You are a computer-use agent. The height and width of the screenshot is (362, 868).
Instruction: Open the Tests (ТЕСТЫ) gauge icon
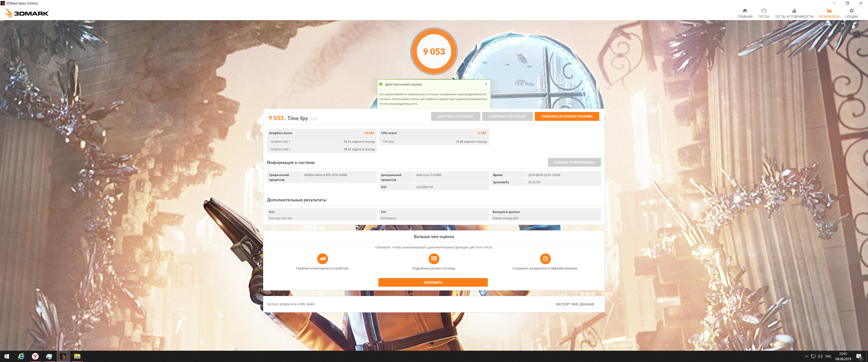(763, 11)
